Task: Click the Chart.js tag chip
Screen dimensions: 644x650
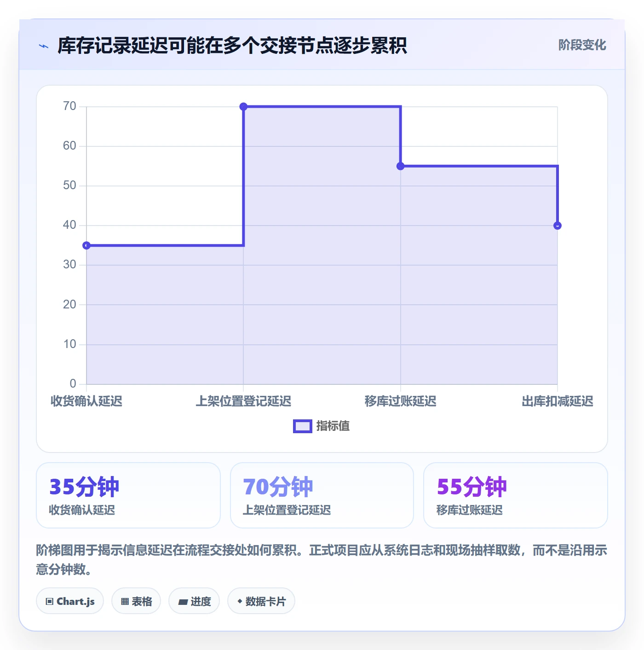Action: coord(70,601)
